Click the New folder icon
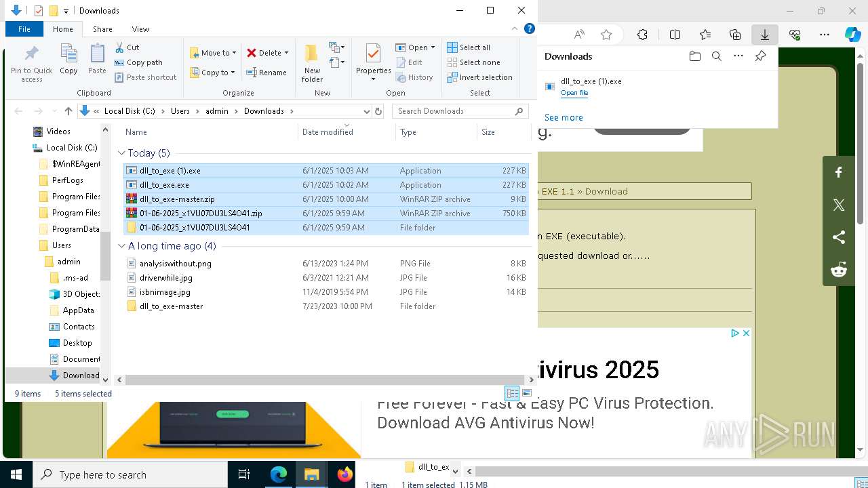This screenshot has height=488, width=868. tap(312, 63)
